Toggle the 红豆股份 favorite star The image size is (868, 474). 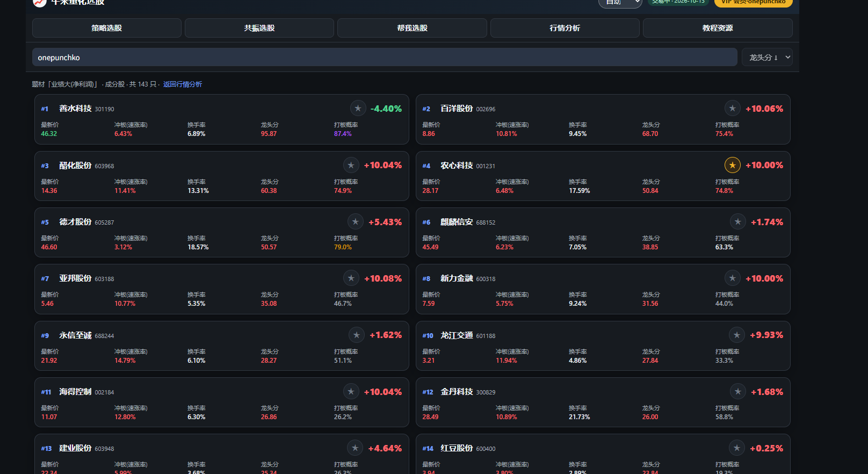737,448
